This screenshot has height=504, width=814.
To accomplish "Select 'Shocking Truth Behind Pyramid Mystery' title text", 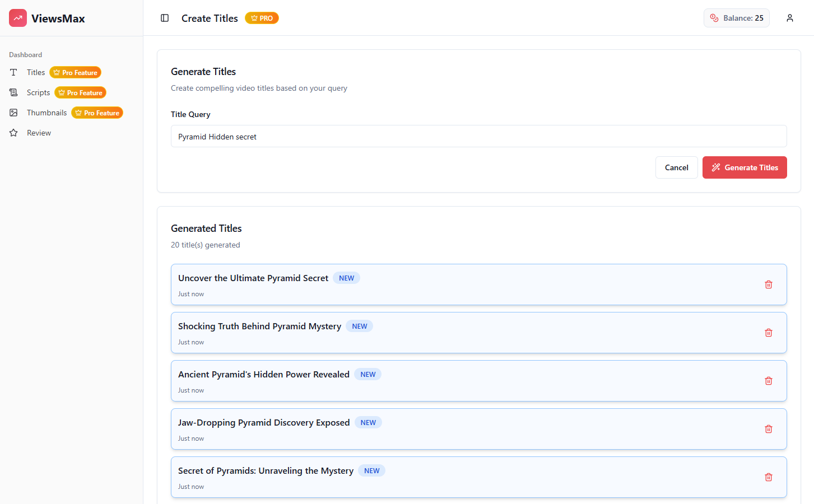I will point(259,326).
